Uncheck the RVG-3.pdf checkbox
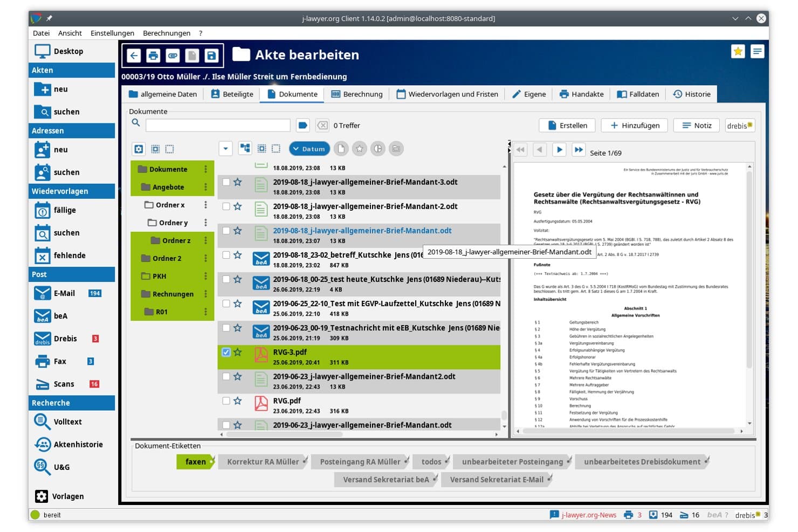 [x=226, y=352]
